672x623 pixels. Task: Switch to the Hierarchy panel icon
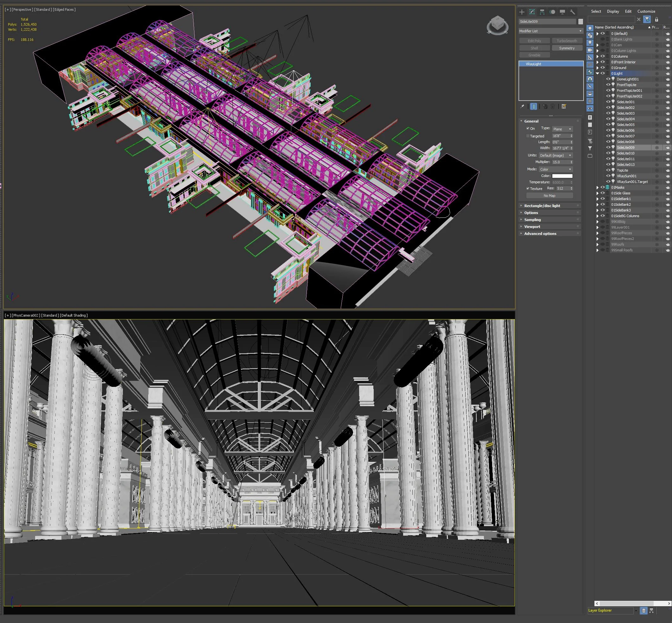coord(542,12)
